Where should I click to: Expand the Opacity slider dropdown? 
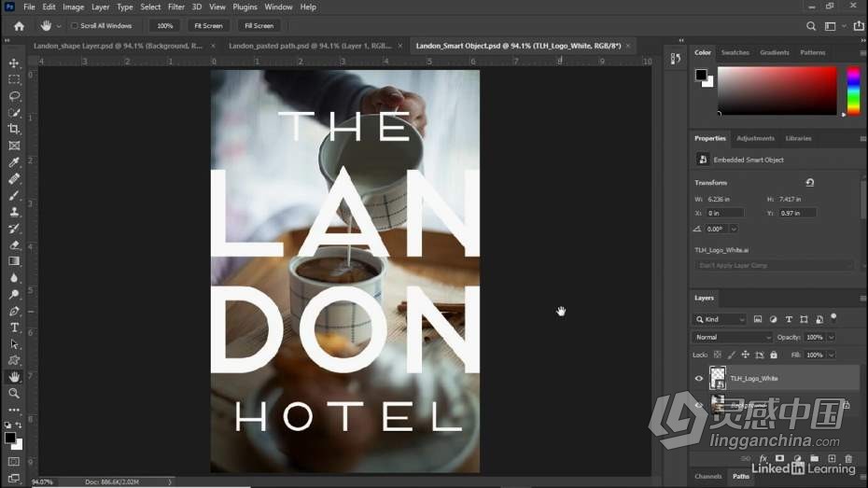click(832, 337)
